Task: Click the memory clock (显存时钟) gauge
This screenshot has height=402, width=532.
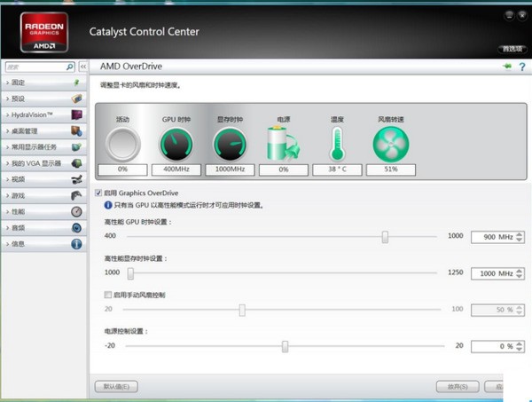Action: click(x=230, y=144)
